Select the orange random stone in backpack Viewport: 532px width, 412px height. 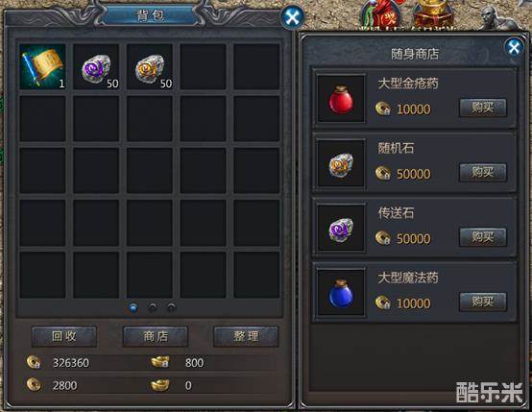150,66
